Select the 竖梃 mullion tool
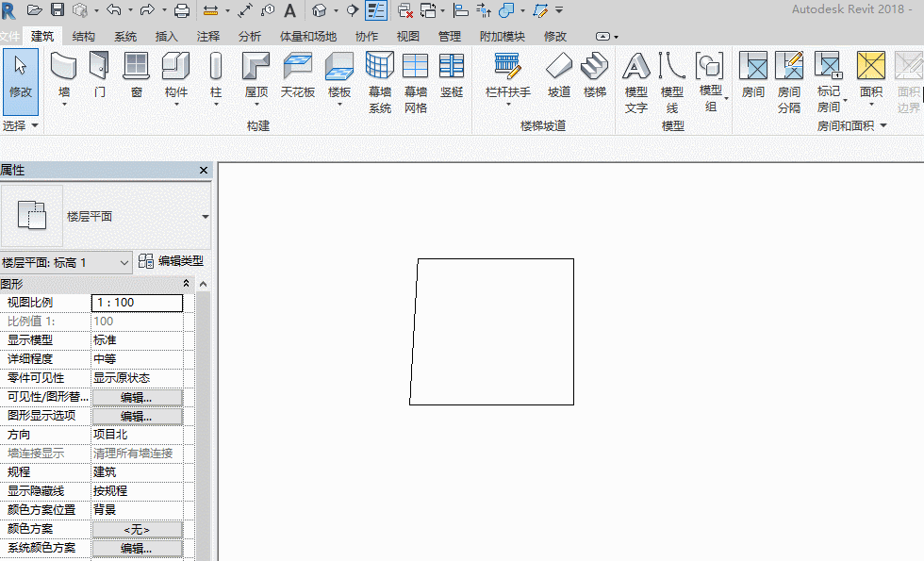Image resolution: width=924 pixels, height=561 pixels. tap(452, 74)
